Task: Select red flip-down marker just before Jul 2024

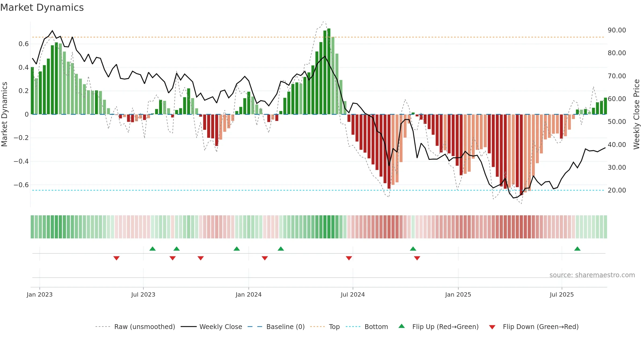Action: [x=349, y=258]
